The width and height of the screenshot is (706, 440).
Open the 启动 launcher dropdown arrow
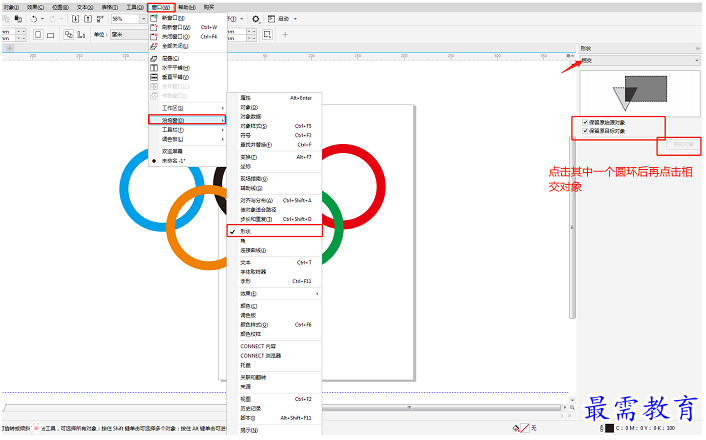point(295,19)
